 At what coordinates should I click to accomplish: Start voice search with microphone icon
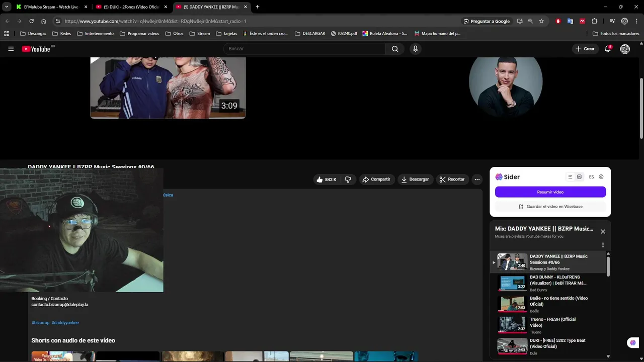click(x=415, y=49)
